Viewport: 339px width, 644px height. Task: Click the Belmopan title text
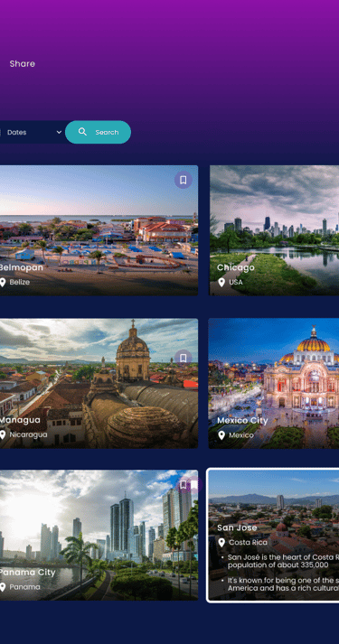21,267
